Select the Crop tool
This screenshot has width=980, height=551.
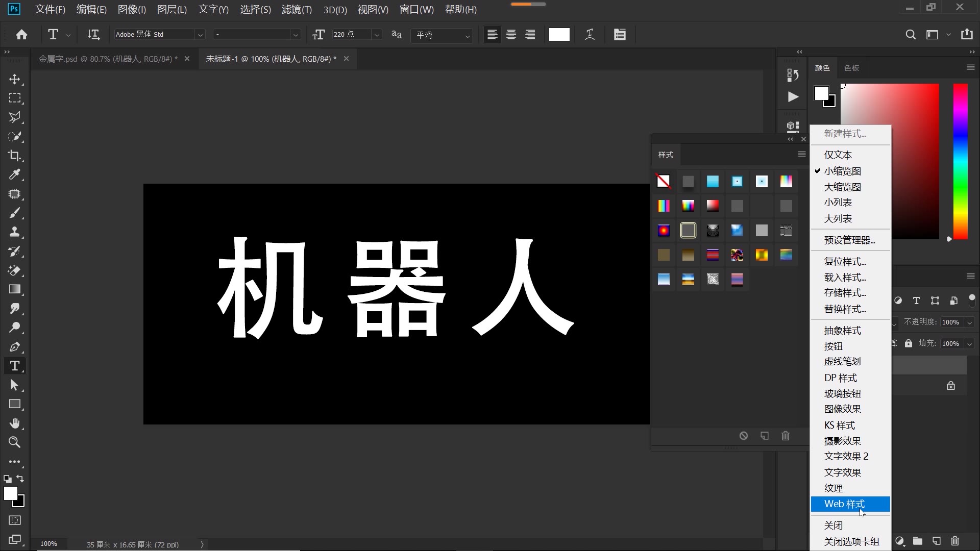click(x=15, y=156)
